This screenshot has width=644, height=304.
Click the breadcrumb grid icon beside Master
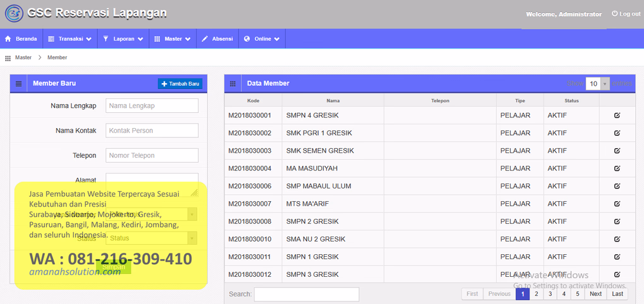[x=8, y=58]
